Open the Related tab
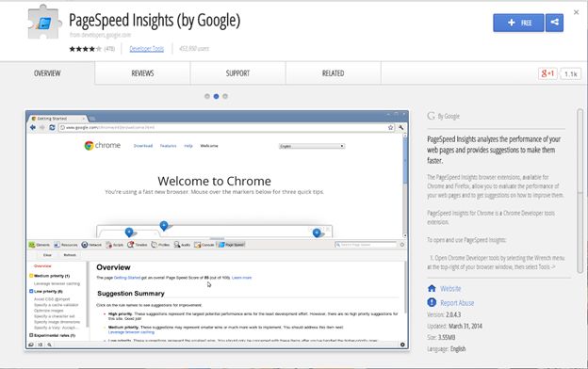Viewport: 588px width, 369px height. click(333, 73)
